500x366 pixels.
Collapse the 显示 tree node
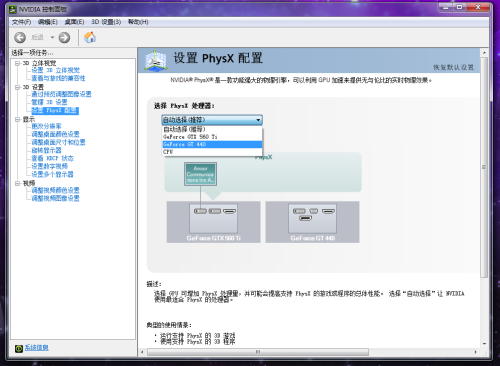click(17, 119)
